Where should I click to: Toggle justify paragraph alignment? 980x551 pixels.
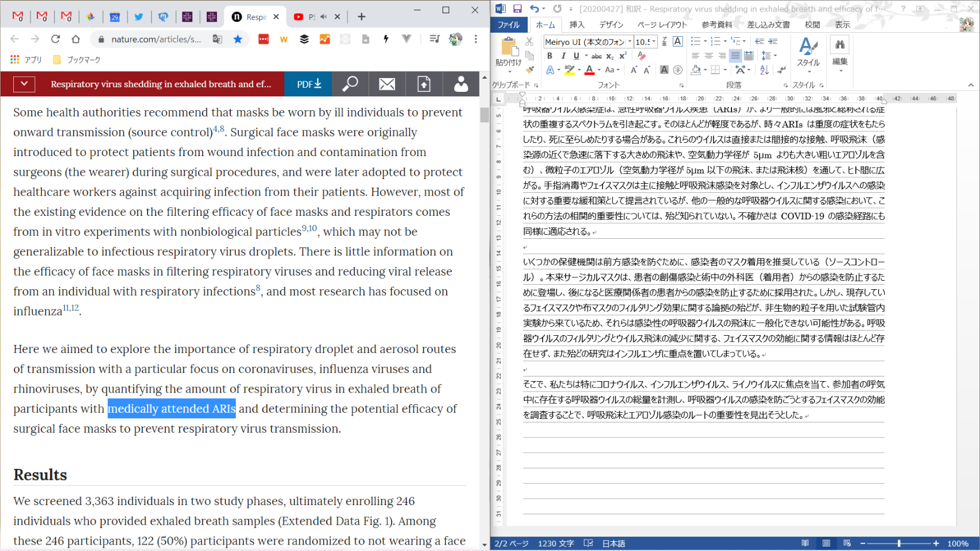(735, 56)
